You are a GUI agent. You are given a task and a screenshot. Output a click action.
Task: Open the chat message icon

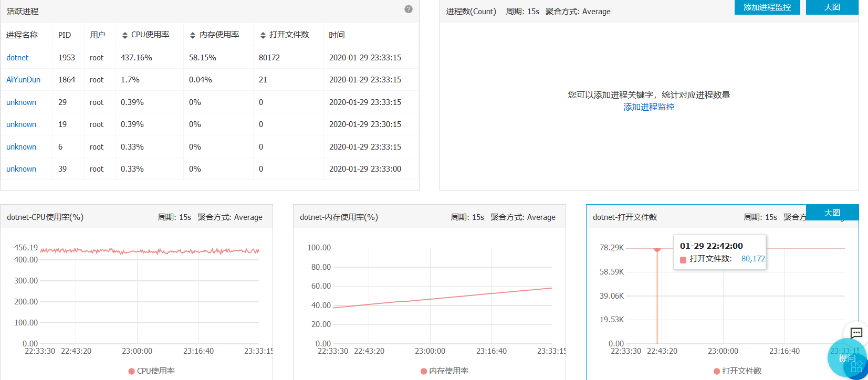click(856, 333)
